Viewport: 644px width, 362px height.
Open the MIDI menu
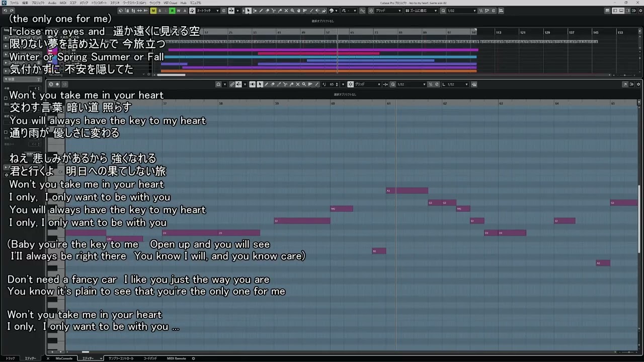[x=63, y=3]
